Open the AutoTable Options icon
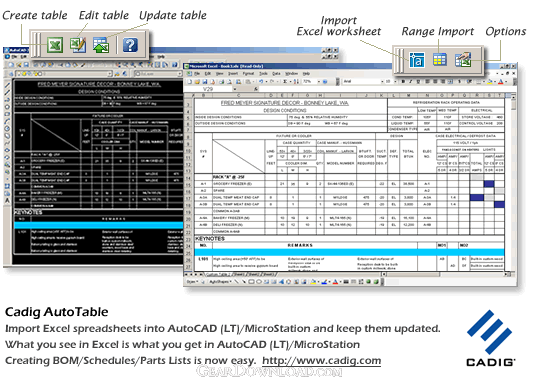540x380 pixels. 463,60
